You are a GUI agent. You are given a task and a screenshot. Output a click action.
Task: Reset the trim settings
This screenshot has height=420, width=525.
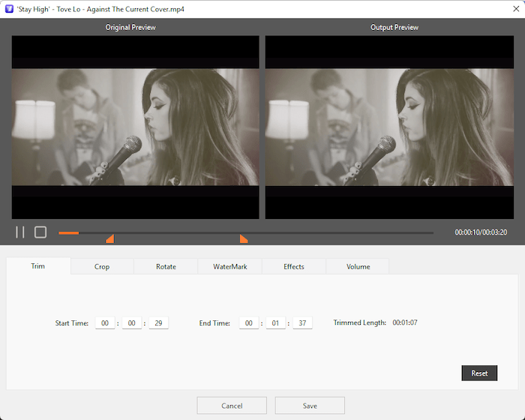(479, 373)
